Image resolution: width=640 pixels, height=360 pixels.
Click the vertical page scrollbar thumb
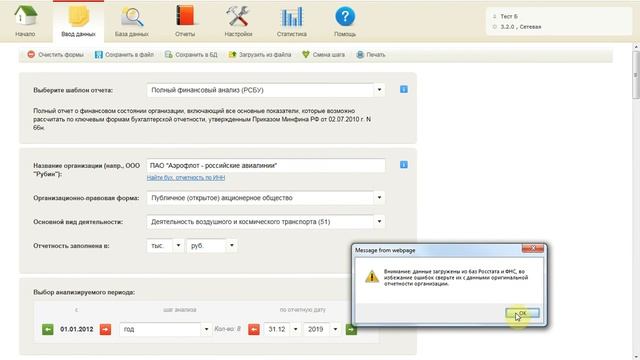click(636, 74)
